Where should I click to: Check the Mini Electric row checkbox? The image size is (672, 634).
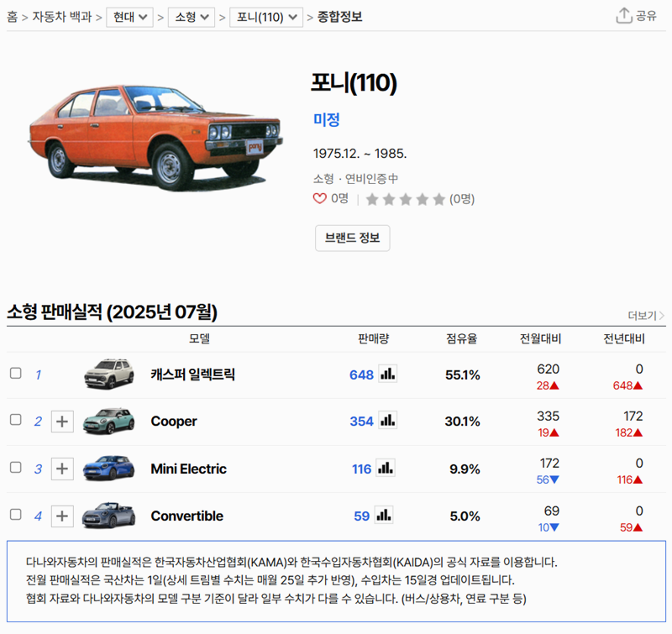[16, 467]
